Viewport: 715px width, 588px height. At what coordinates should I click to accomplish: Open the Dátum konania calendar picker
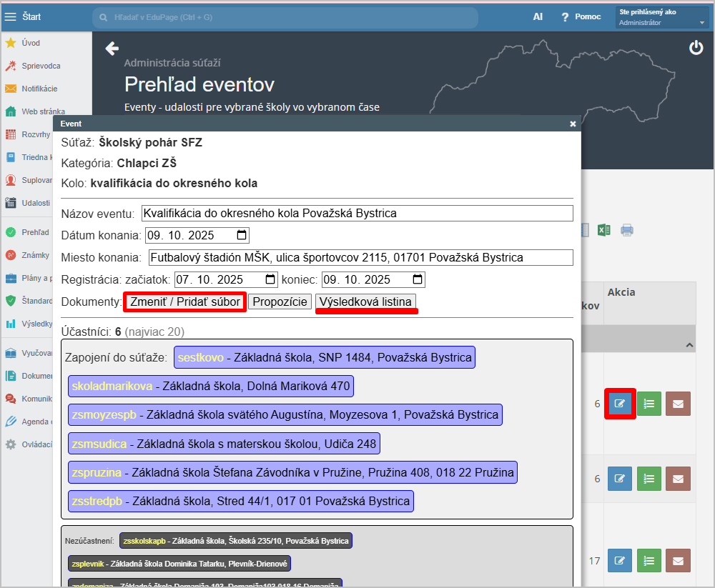click(242, 235)
